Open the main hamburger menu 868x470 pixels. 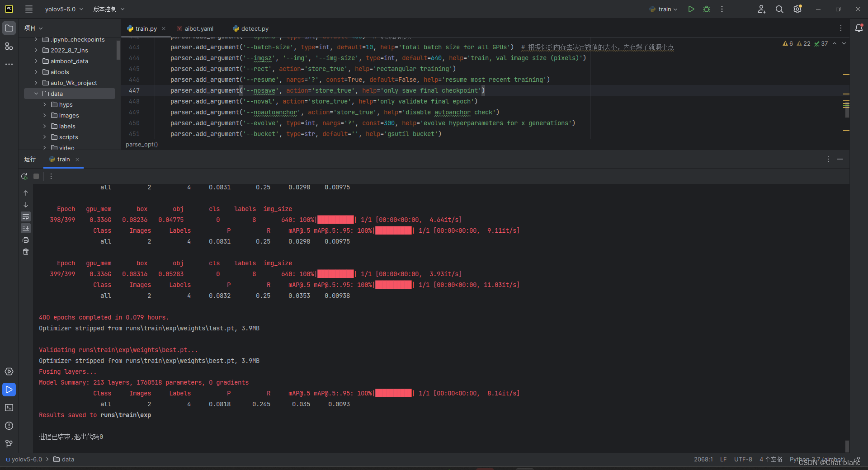pos(29,9)
